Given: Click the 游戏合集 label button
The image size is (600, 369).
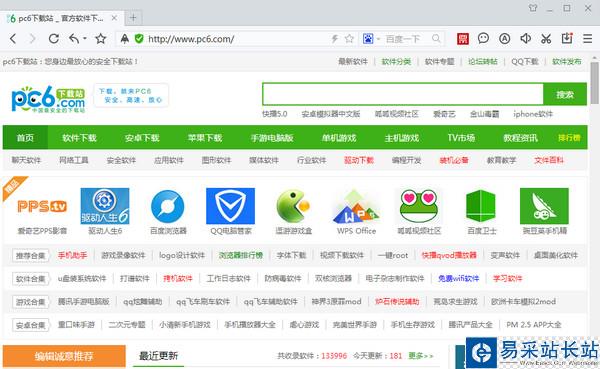Looking at the screenshot, I should [31, 302].
